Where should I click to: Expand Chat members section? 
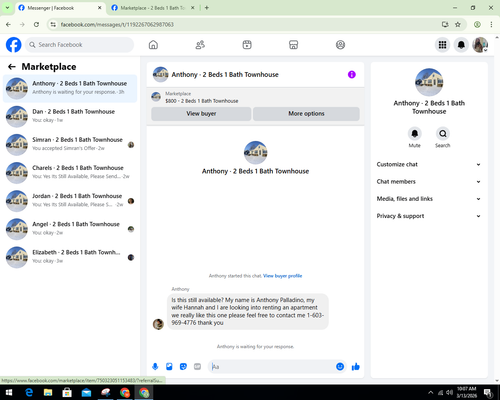(x=429, y=182)
